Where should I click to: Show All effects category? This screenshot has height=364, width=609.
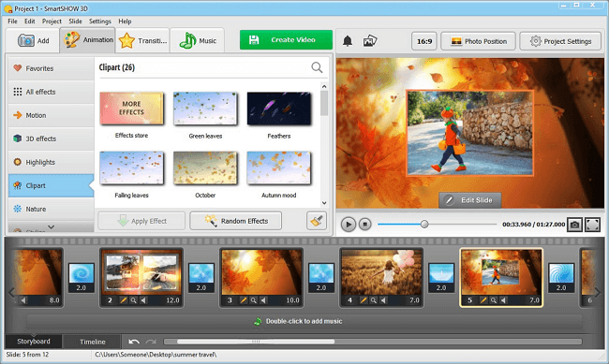pyautogui.click(x=51, y=92)
